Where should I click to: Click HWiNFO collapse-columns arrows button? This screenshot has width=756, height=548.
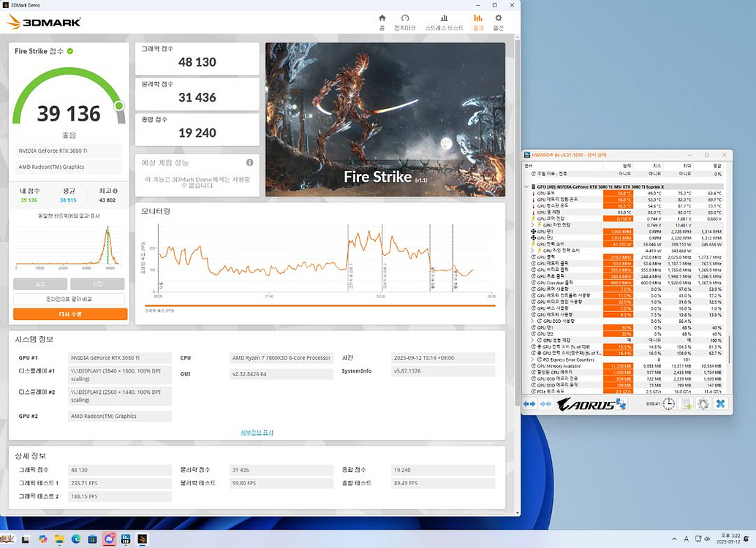545,404
